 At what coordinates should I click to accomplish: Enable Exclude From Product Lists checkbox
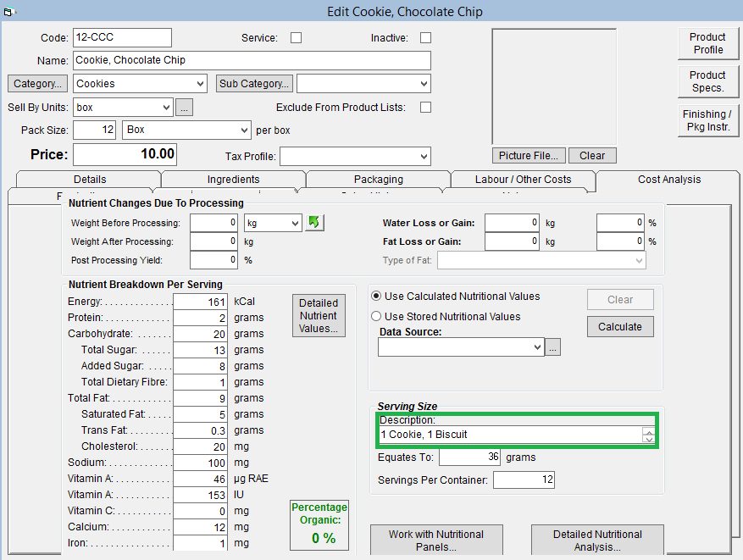click(x=425, y=108)
